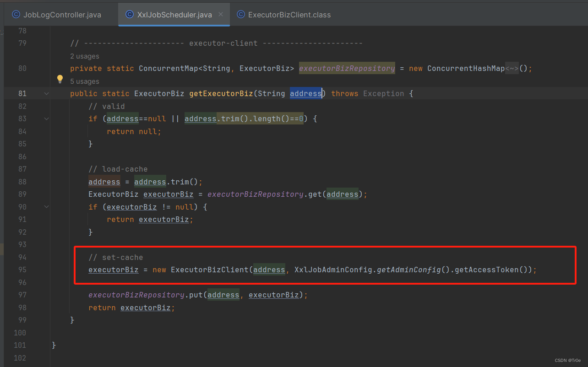588x367 pixels.
Task: Click executorBizRepository.put on line 97
Action: click(x=145, y=295)
